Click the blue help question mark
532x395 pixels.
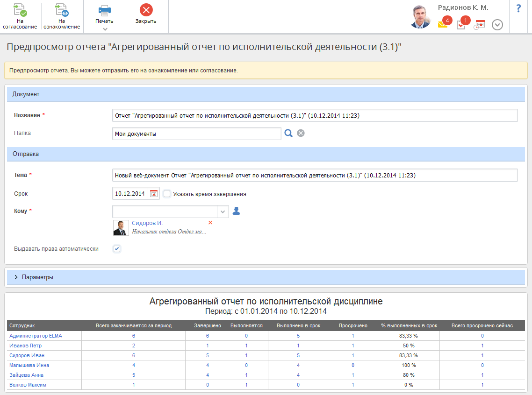coord(518,8)
